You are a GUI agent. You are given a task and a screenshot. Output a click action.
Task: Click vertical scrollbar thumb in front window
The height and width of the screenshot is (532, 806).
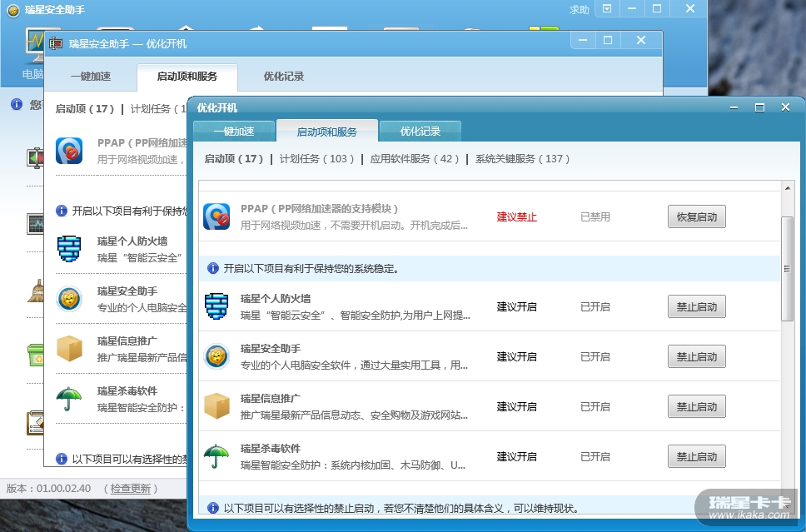(787, 268)
